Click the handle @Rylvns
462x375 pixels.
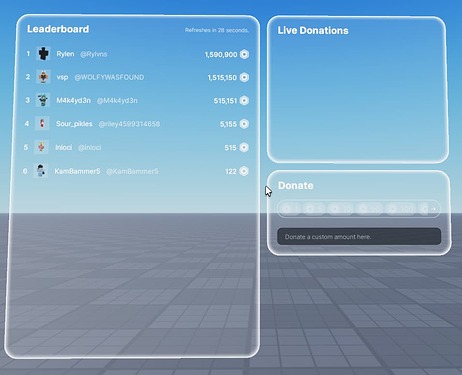pyautogui.click(x=94, y=54)
